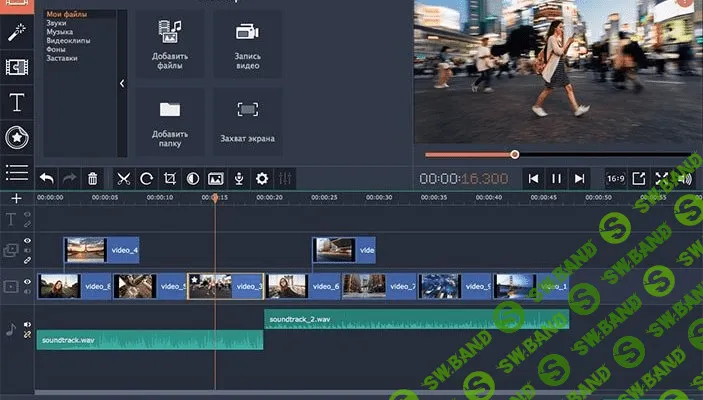Click Добавить папку button
The width and height of the screenshot is (703, 400).
click(170, 122)
